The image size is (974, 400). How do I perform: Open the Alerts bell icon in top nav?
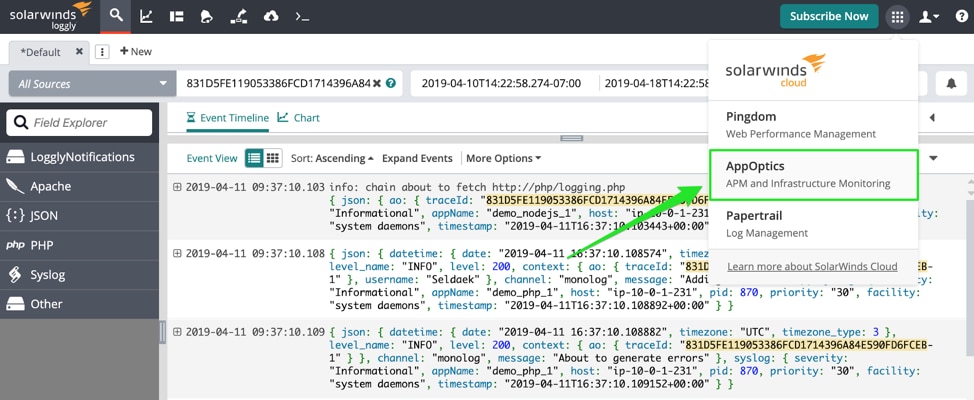point(207,16)
